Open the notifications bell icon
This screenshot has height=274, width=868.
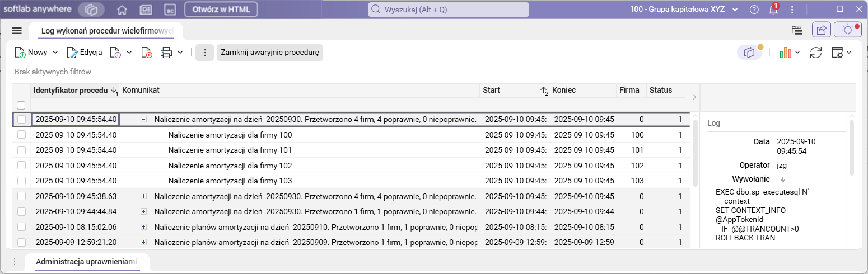[773, 10]
